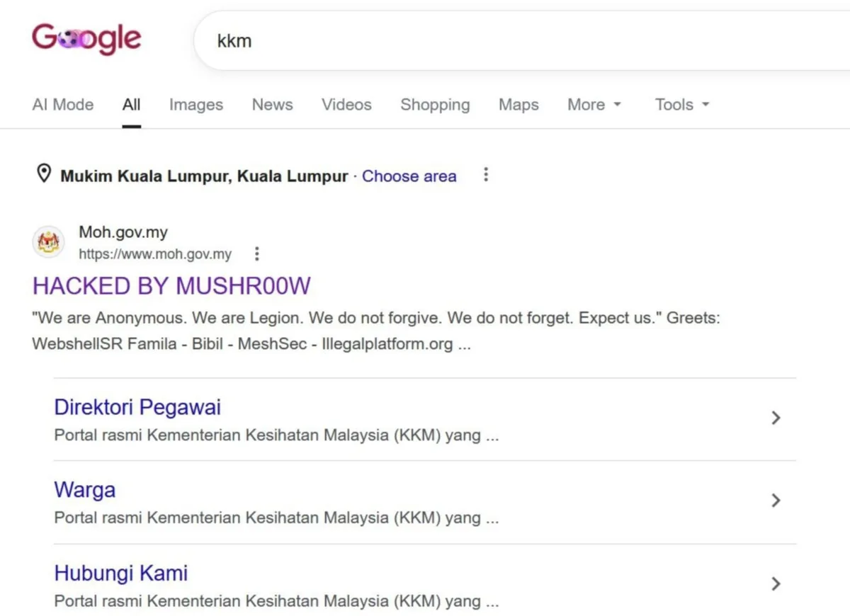Image resolution: width=850 pixels, height=616 pixels.
Task: Click the Google logo
Action: (x=86, y=39)
